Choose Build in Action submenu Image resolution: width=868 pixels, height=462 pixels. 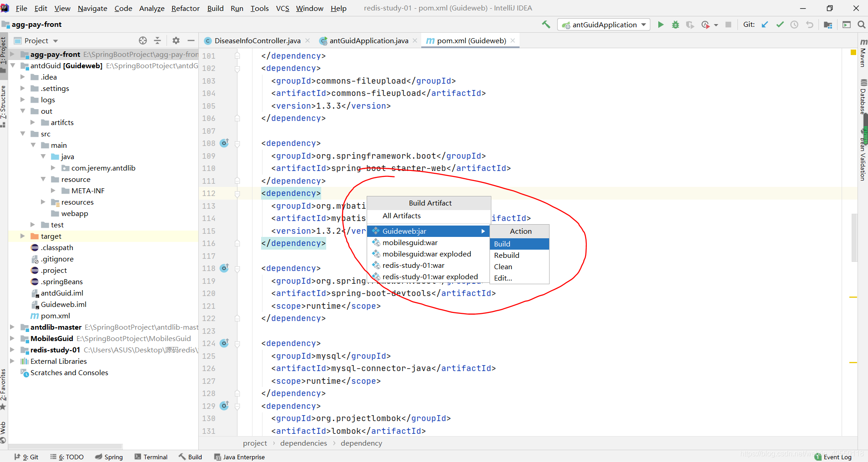click(519, 244)
